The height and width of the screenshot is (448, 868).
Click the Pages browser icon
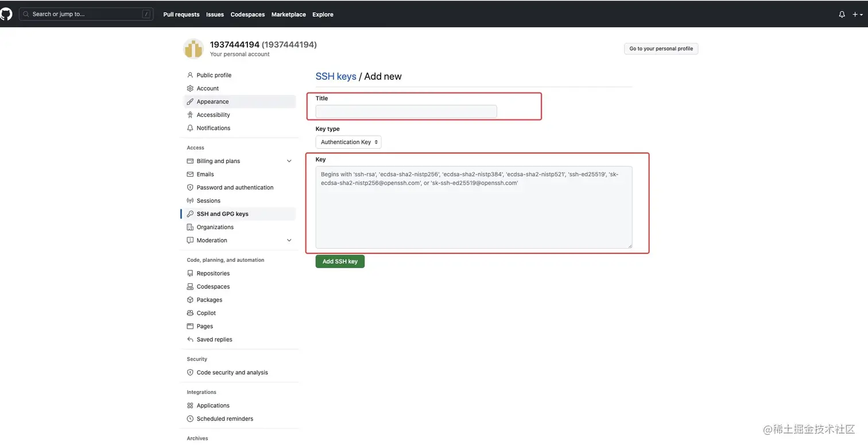click(x=190, y=326)
